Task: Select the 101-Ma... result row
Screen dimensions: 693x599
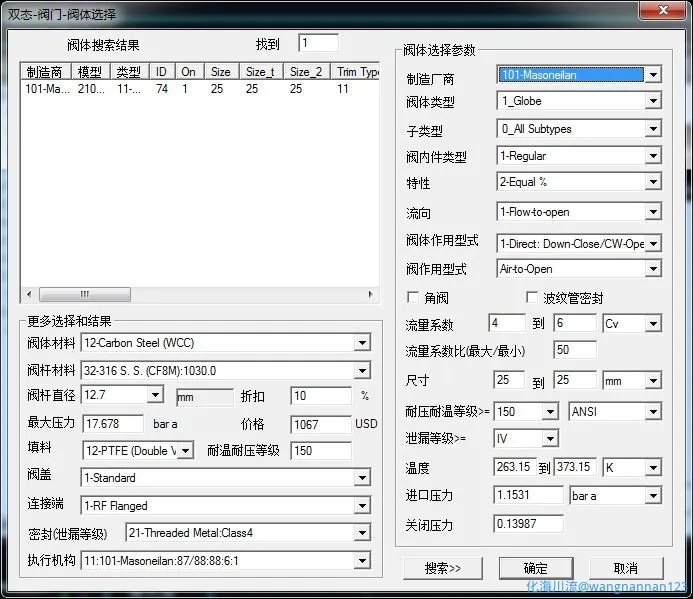Action: tap(200, 89)
